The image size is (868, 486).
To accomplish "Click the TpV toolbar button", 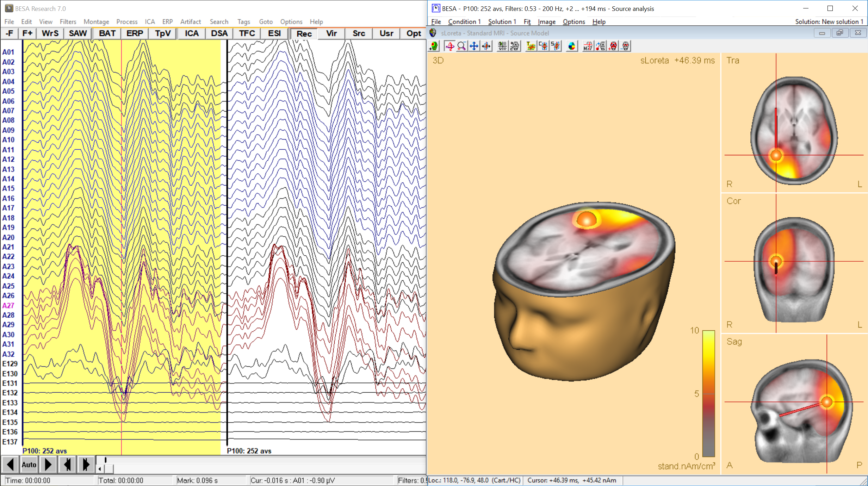I will pyautogui.click(x=163, y=33).
